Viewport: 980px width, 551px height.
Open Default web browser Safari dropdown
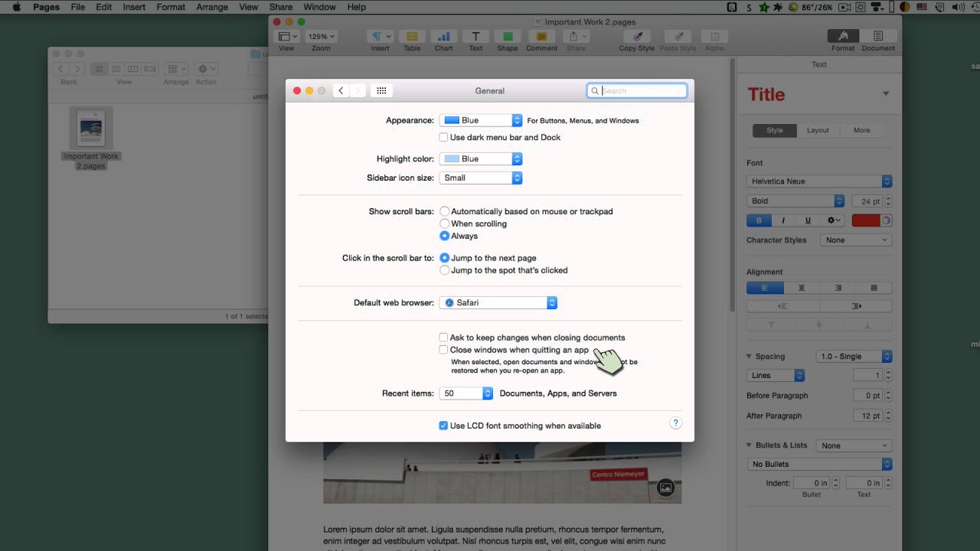(498, 302)
